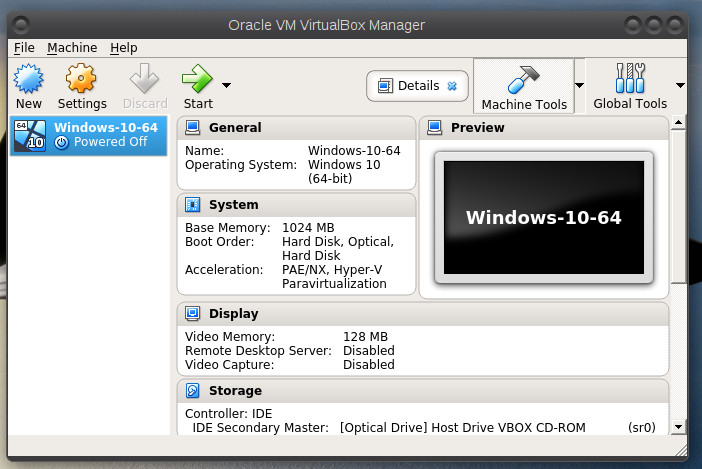Click the grayed Discard arrow icon
The height and width of the screenshot is (469, 702).
tap(144, 78)
